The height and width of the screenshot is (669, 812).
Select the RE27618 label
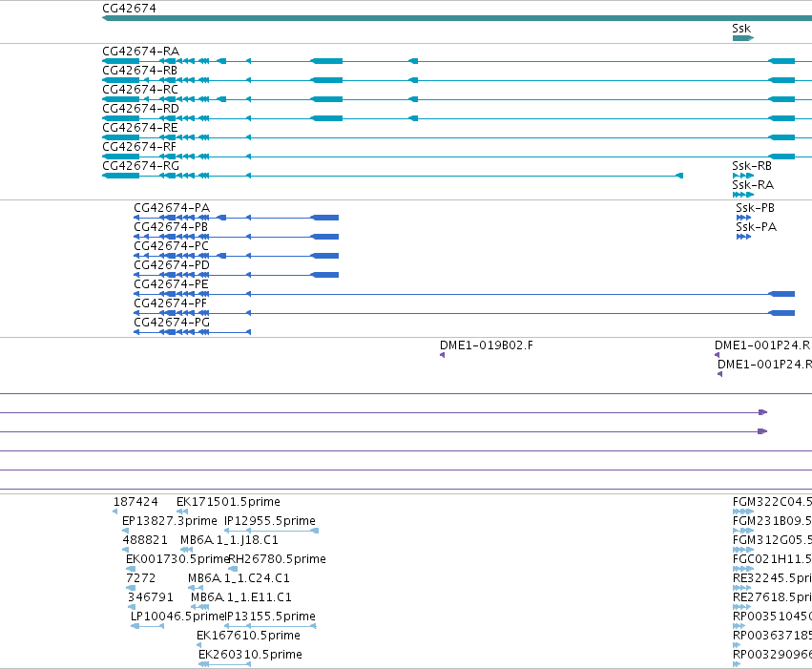[772, 597]
